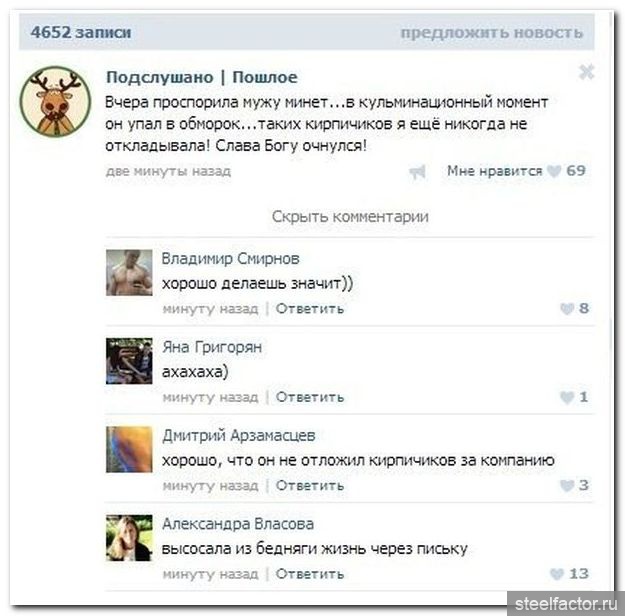Open Александра Власова's profile name link
625x616 pixels.
(x=238, y=524)
